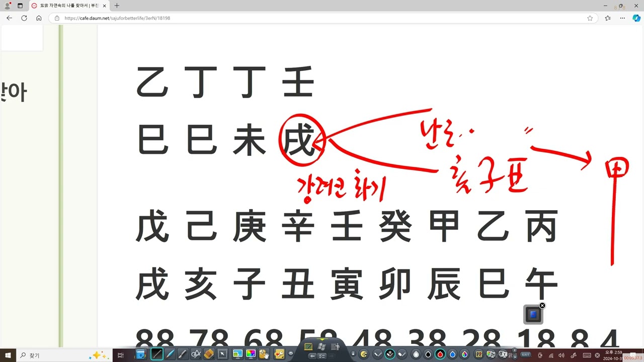Image resolution: width=644 pixels, height=362 pixels.
Task: Select the third line thickness option
Action: click(402, 354)
